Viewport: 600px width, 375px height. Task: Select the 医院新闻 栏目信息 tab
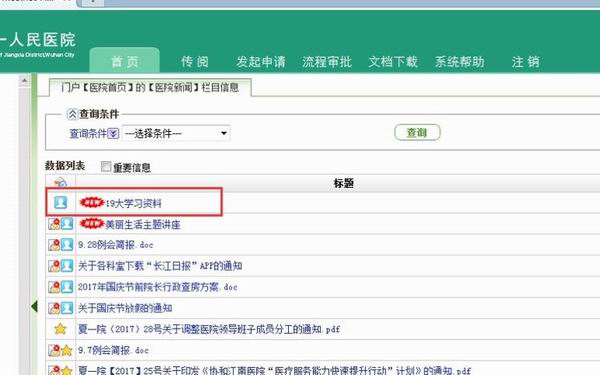coord(150,87)
